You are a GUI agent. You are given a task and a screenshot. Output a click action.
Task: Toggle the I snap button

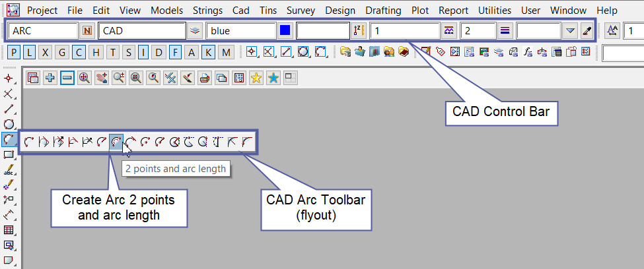tap(143, 53)
